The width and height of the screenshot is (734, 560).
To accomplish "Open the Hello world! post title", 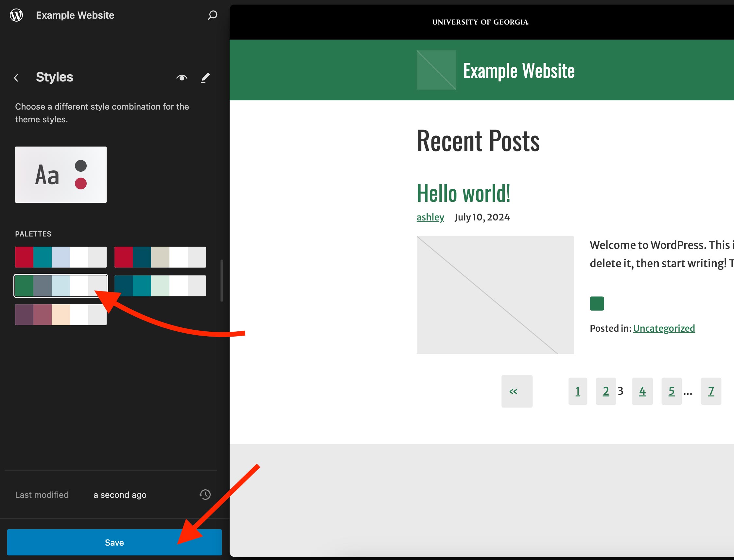I will coord(463,193).
